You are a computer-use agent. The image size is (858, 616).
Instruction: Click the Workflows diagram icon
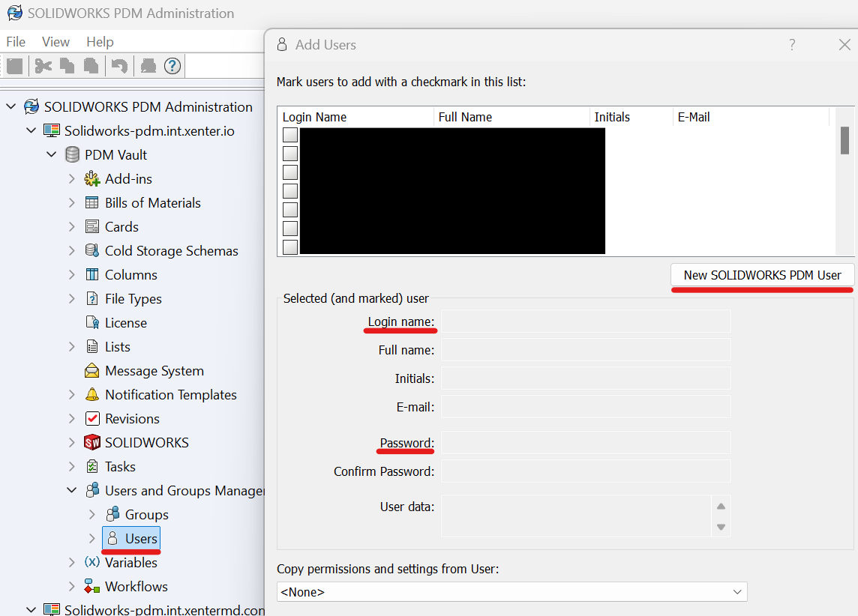point(92,587)
